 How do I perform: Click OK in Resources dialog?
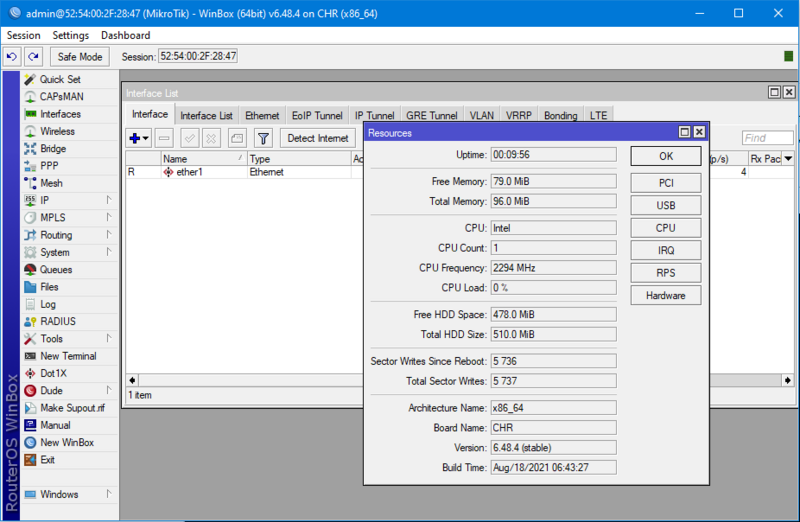tap(666, 156)
